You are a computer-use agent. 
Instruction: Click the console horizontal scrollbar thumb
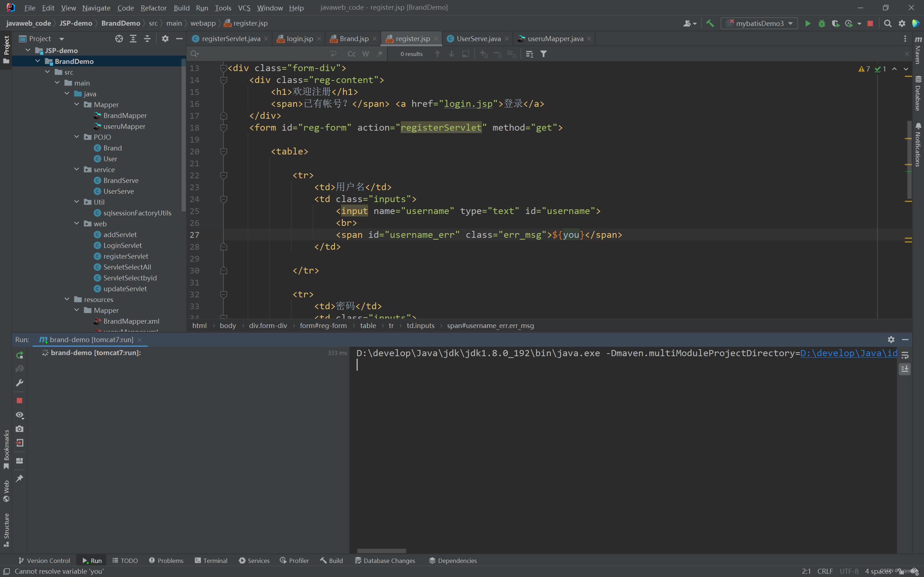coord(381,551)
